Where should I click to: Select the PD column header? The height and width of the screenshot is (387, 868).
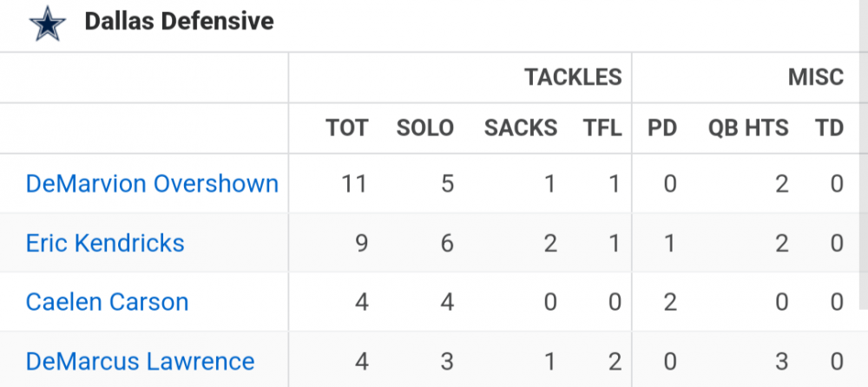click(661, 128)
